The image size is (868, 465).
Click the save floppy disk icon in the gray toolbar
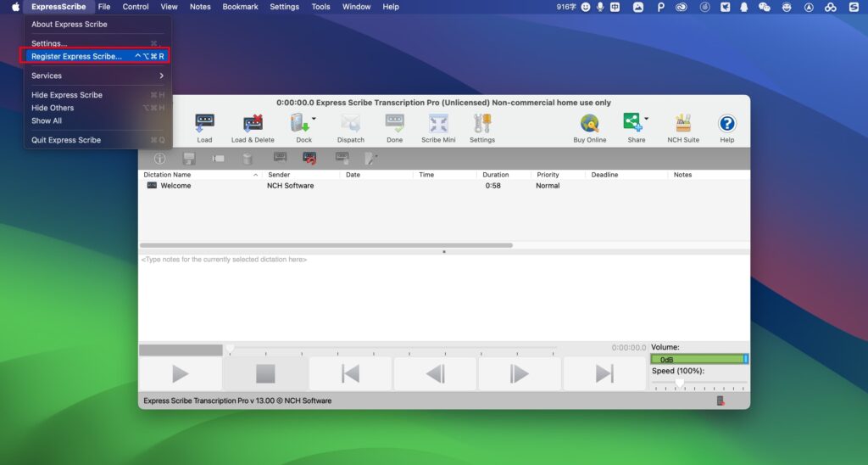(x=189, y=159)
